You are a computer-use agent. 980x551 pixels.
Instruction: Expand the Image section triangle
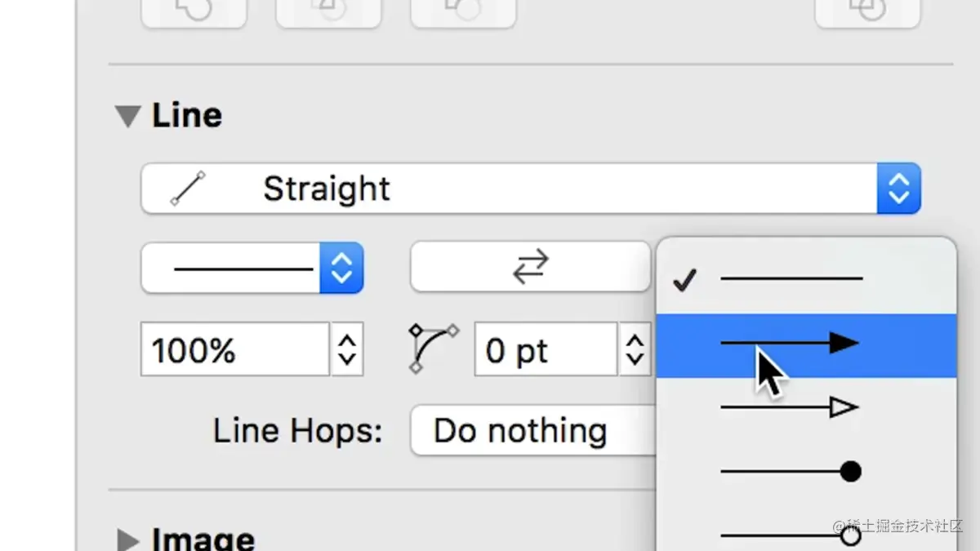coord(128,539)
